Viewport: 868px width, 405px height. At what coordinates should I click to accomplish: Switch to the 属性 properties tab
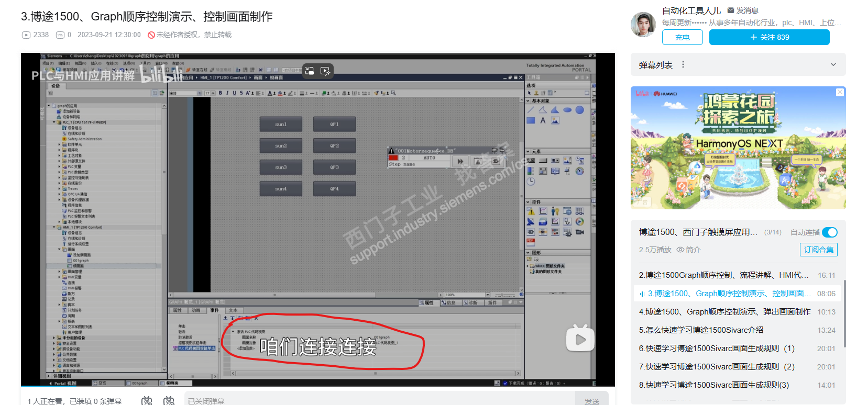[177, 310]
